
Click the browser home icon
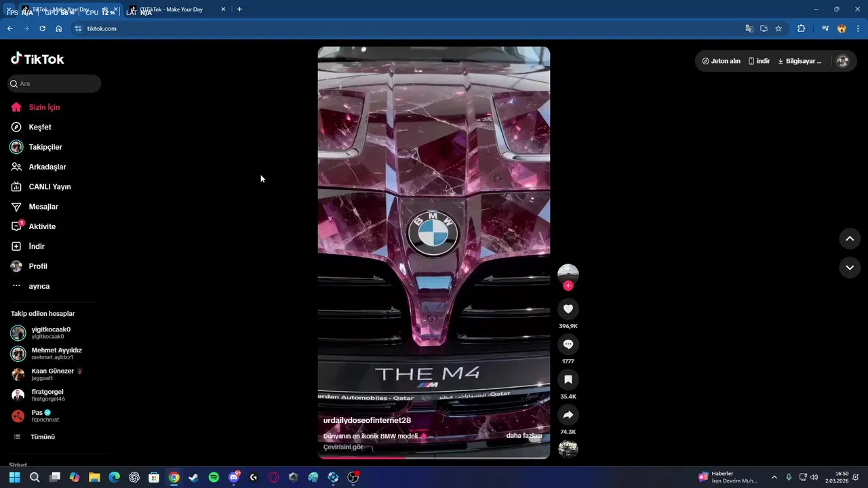pyautogui.click(x=58, y=28)
